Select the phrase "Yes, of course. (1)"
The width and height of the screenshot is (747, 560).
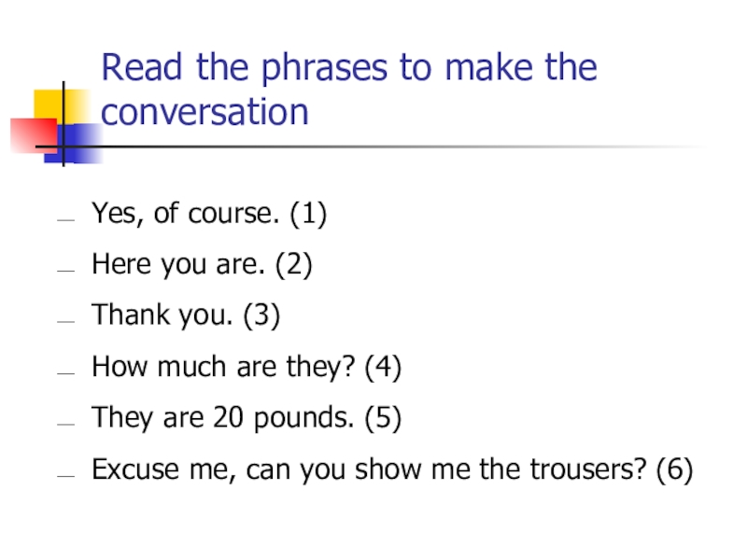[209, 217]
